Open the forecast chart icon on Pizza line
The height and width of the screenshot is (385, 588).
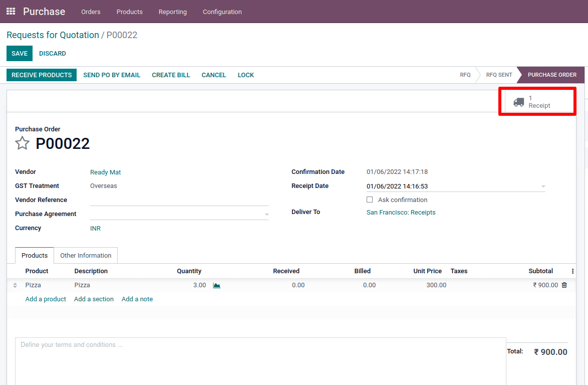(x=217, y=286)
